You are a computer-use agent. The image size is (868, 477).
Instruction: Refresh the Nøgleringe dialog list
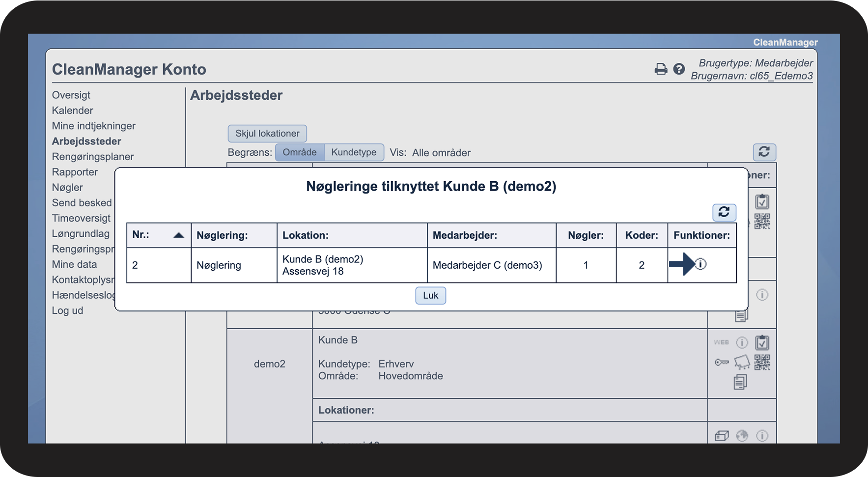click(724, 212)
